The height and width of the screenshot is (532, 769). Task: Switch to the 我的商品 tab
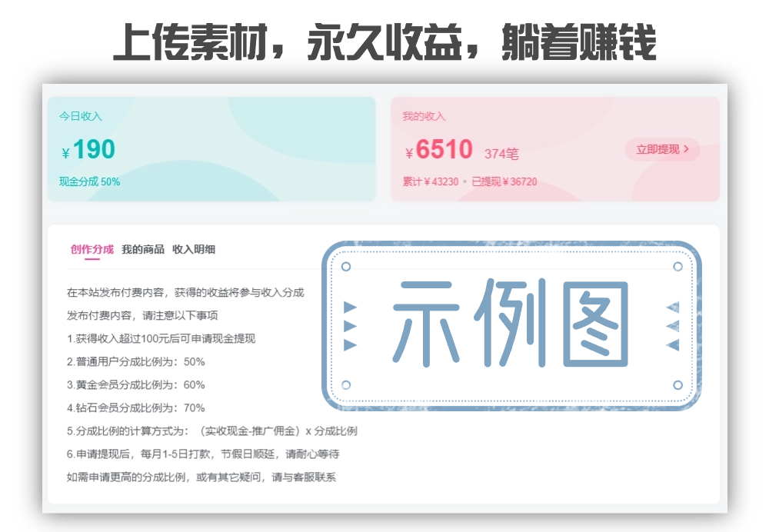click(142, 248)
